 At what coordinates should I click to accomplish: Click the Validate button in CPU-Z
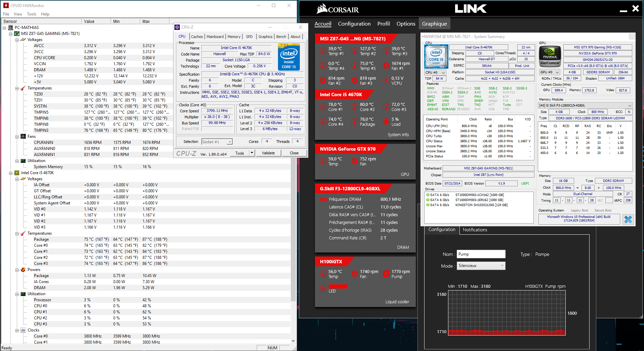[x=268, y=153]
